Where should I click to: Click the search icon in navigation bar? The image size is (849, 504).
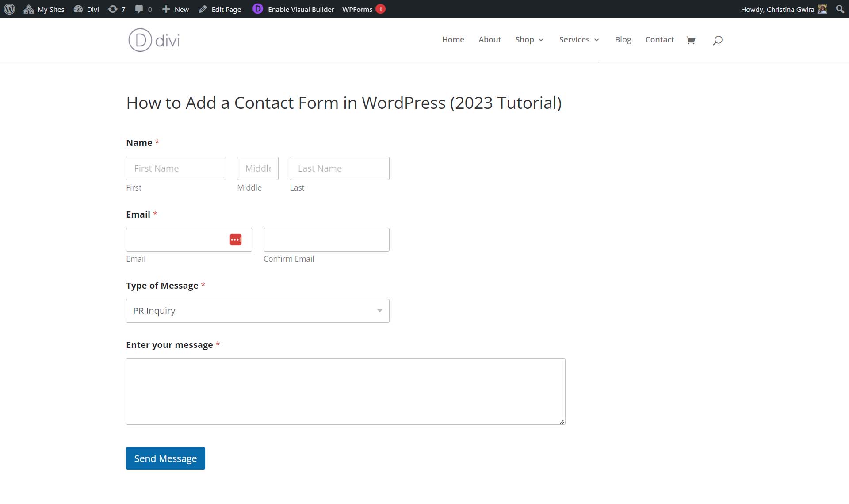[x=718, y=40]
